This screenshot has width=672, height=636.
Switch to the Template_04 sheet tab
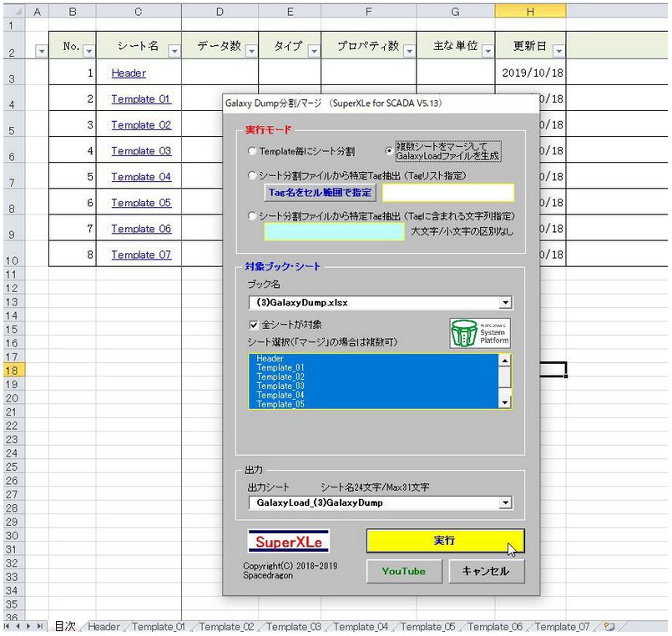coord(361,627)
